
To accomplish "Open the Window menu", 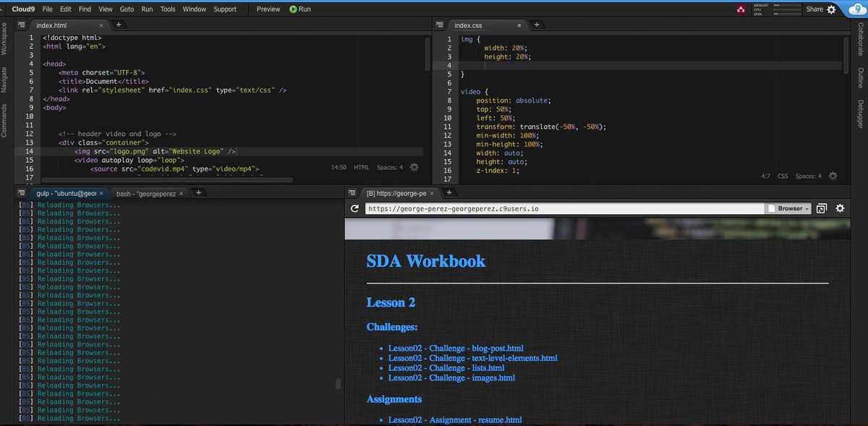I will coord(195,9).
